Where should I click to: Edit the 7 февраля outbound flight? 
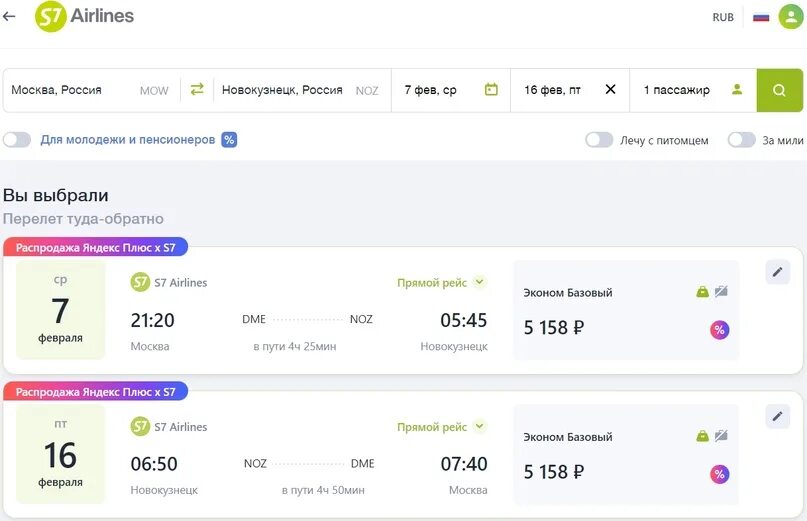tap(777, 272)
